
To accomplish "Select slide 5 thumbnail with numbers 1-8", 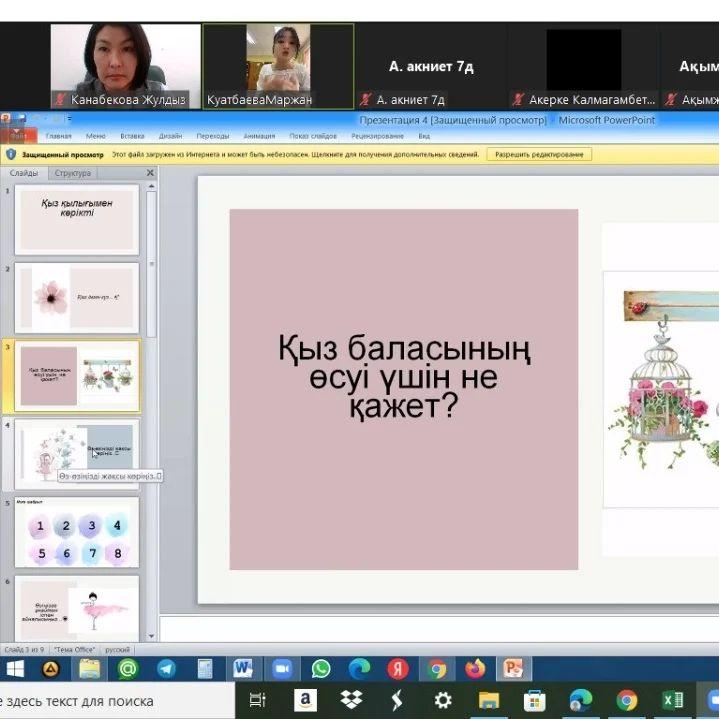I will click(x=77, y=532).
